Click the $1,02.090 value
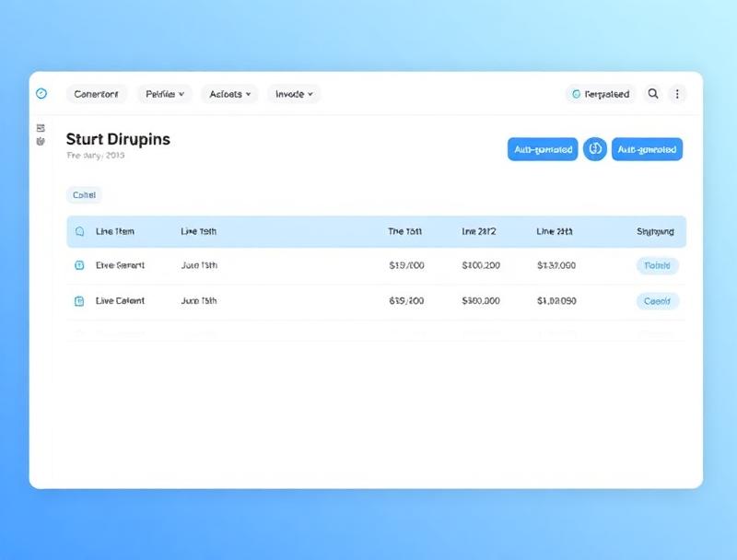 [556, 300]
